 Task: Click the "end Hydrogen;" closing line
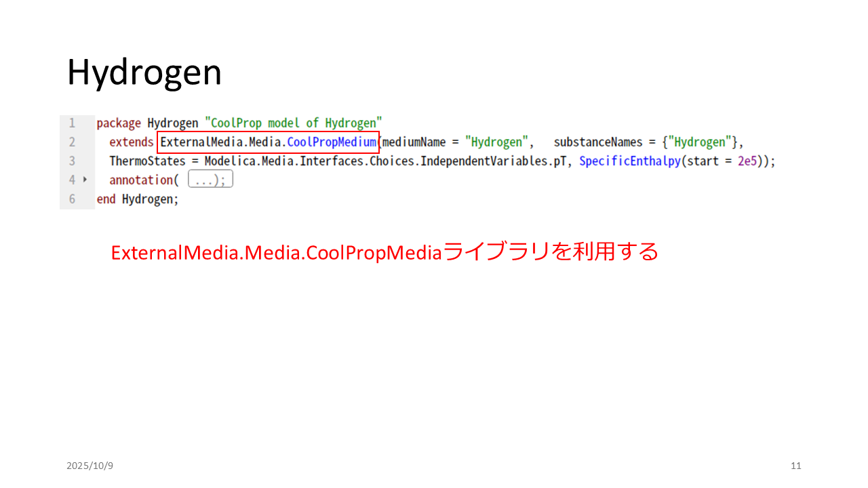click(x=138, y=199)
